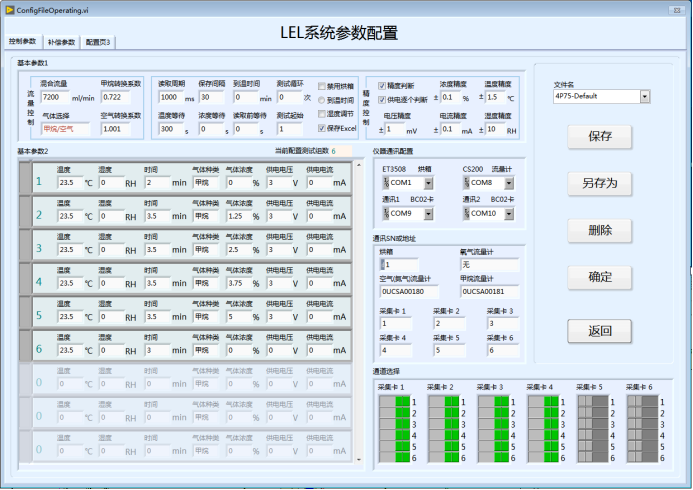
Task: Click the I/O glyph in the COM8 selector
Action: [467, 182]
